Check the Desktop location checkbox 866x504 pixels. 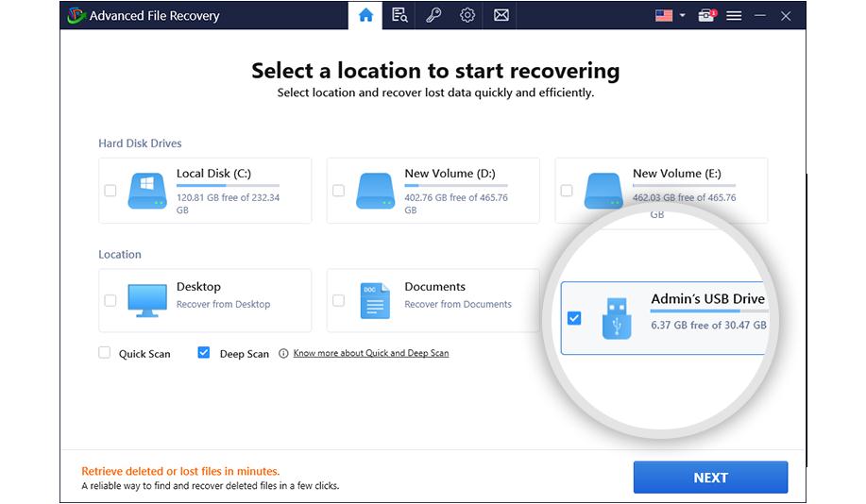[110, 300]
